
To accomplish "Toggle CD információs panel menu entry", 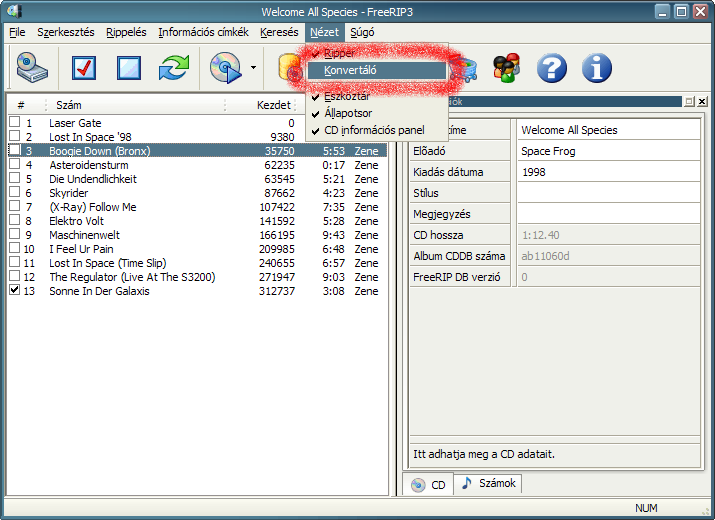I will pyautogui.click(x=377, y=130).
